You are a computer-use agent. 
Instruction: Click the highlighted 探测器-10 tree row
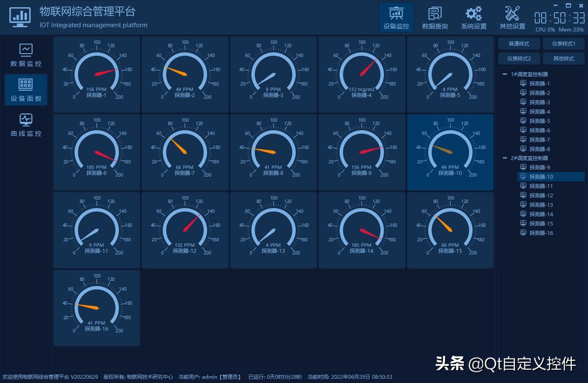[551, 177]
